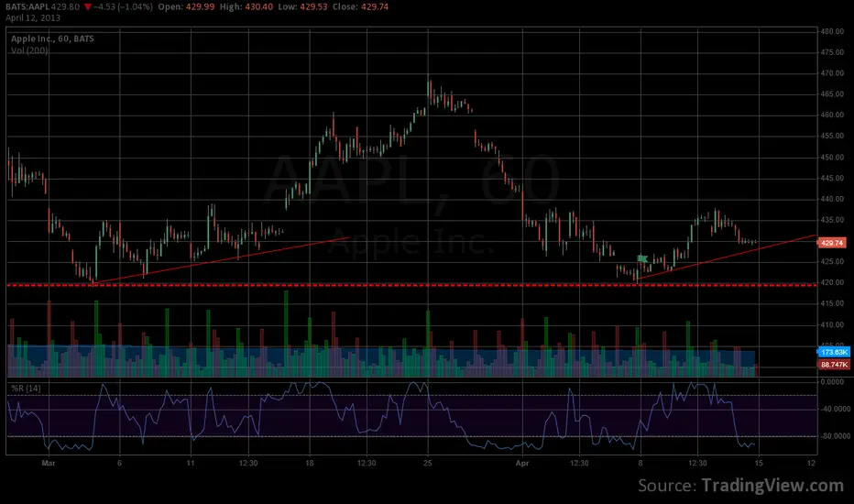Click the green flag marker near April 8
The image size is (854, 504).
click(642, 258)
